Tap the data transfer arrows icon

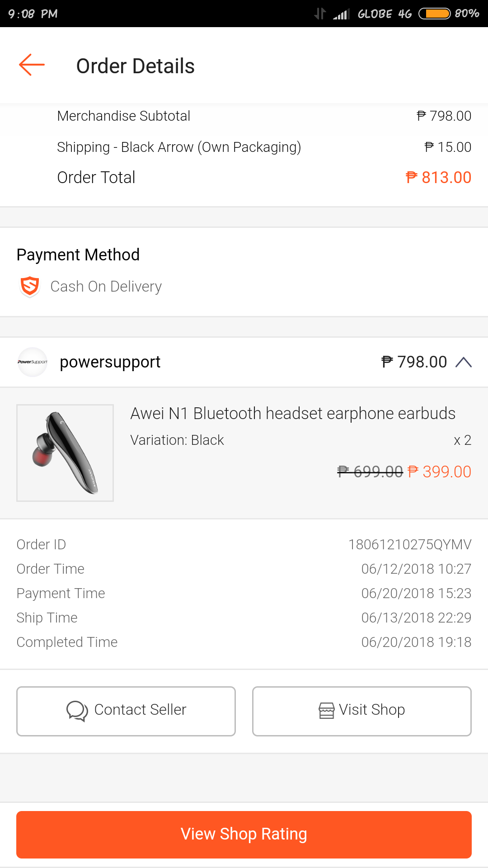click(x=320, y=14)
